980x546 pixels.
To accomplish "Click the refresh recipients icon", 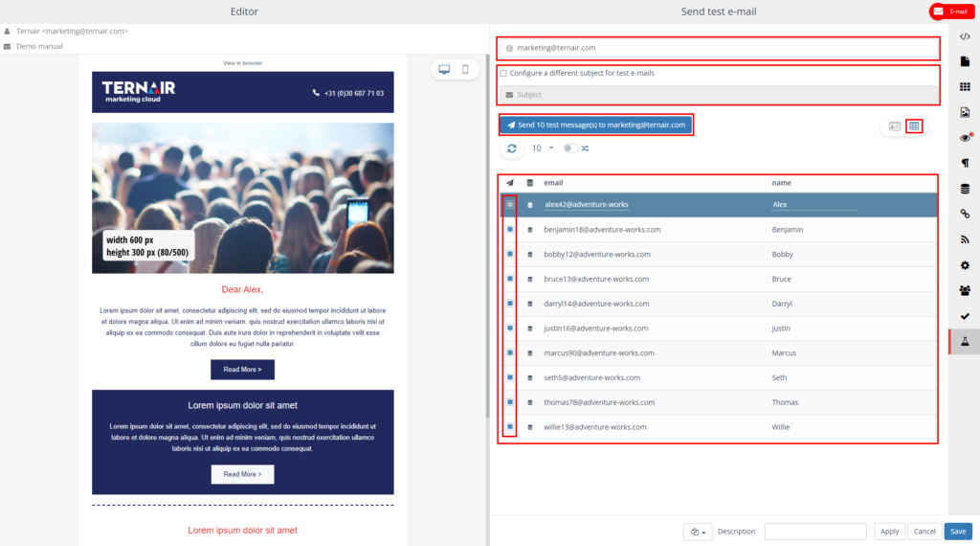I will (x=512, y=148).
